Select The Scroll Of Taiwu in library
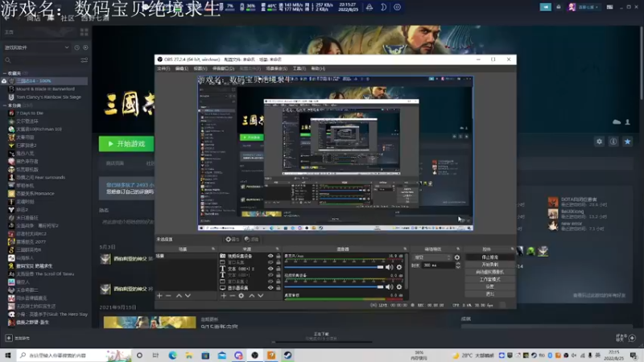 pos(45,274)
